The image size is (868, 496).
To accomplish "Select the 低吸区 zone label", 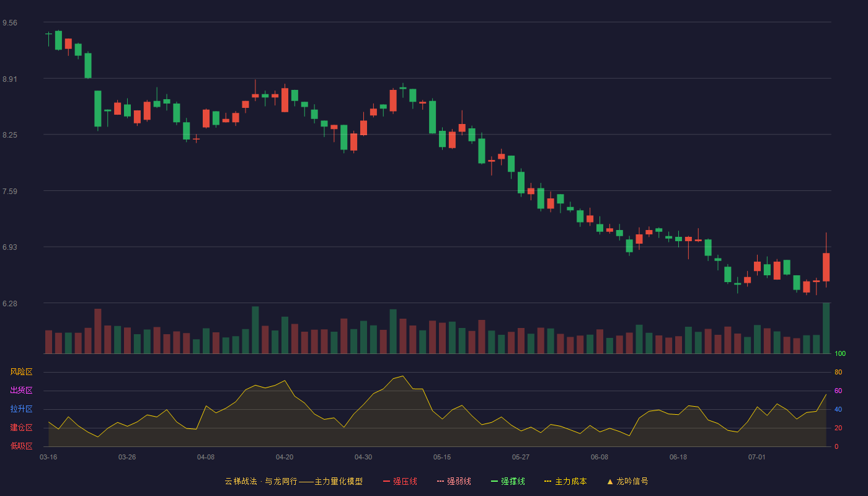I will 21,446.
